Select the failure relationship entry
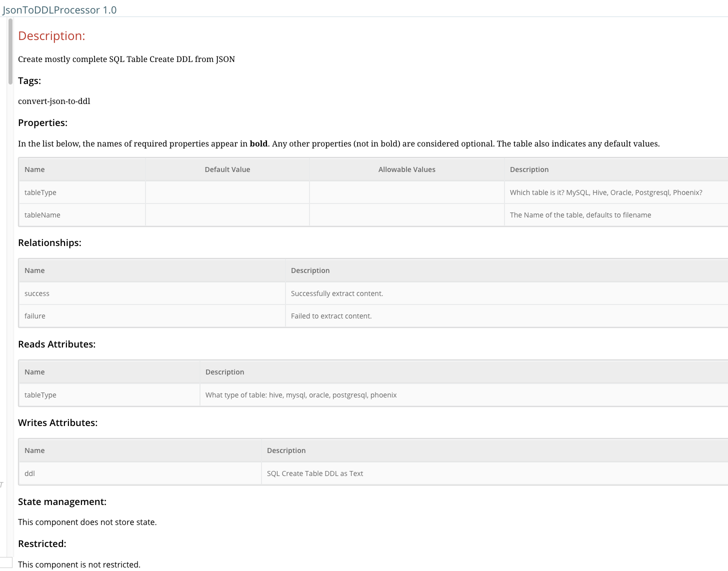This screenshot has width=728, height=571. (x=34, y=315)
